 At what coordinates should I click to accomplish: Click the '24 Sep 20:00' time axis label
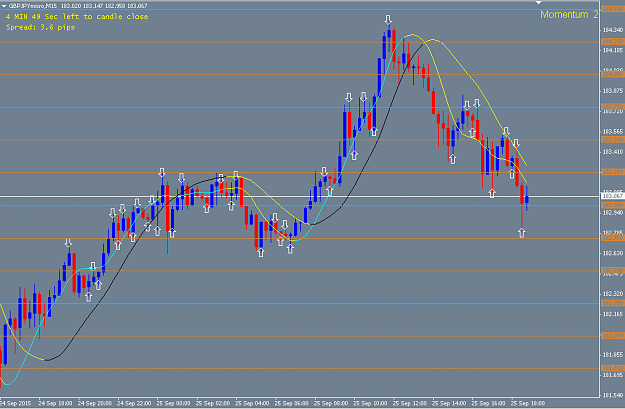click(94, 403)
